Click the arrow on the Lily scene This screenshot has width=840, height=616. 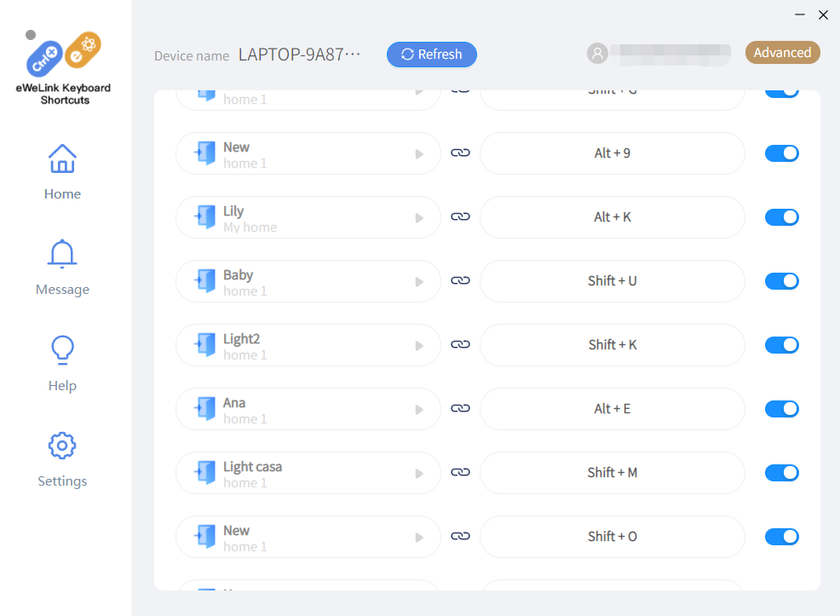coord(419,218)
